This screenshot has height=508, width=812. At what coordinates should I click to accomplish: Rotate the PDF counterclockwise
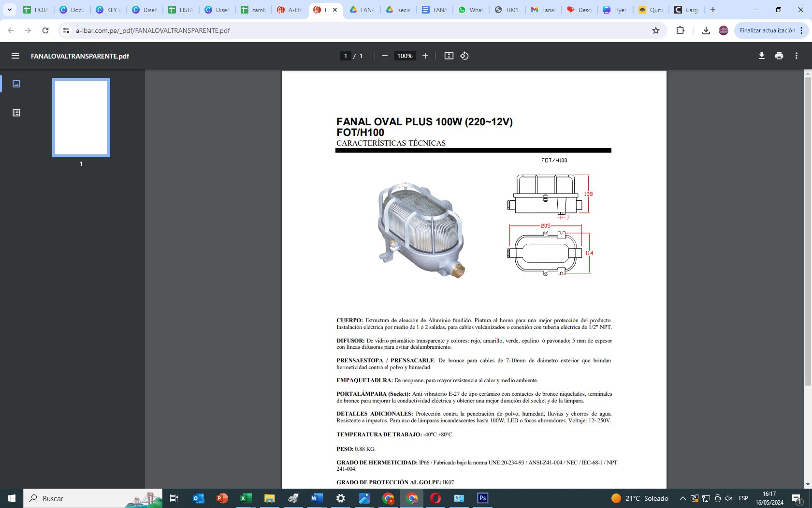coord(464,56)
